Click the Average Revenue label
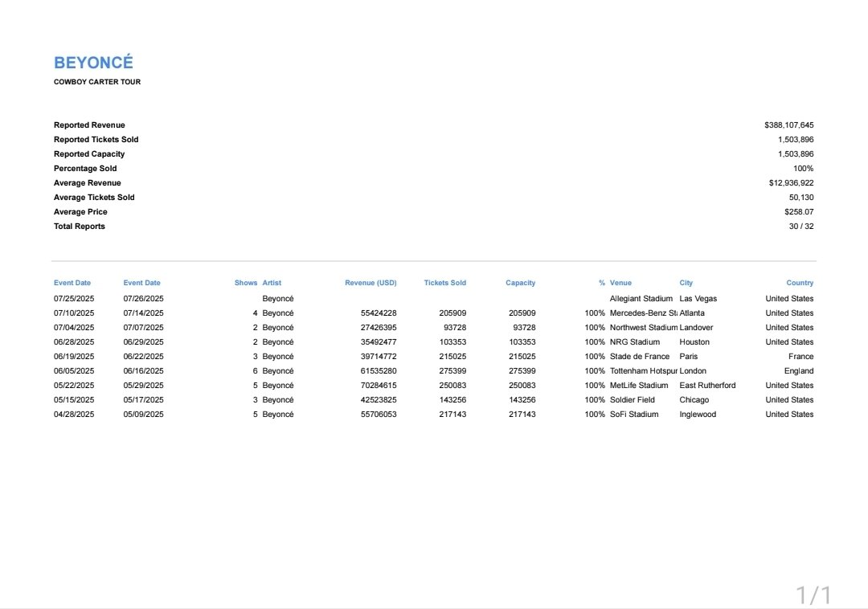This screenshot has width=868, height=609. tap(87, 182)
